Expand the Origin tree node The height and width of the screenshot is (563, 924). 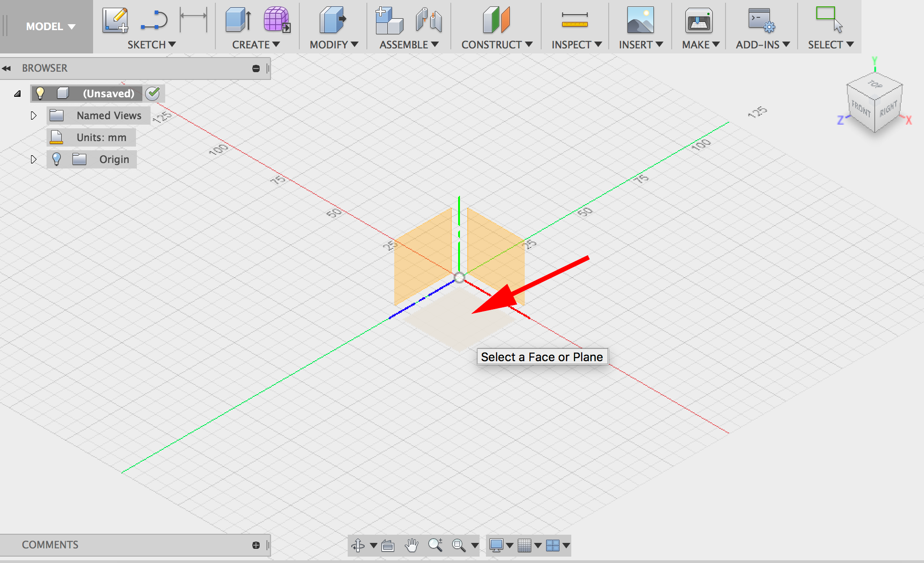33,159
